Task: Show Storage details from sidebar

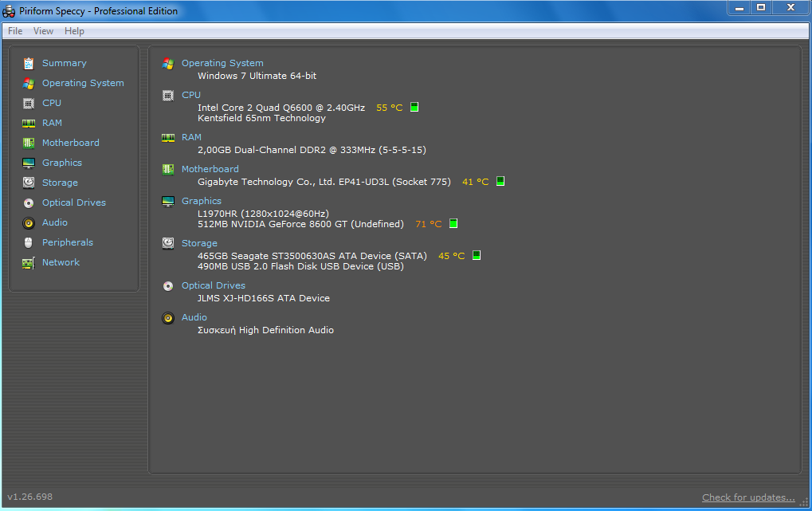Action: coord(60,183)
